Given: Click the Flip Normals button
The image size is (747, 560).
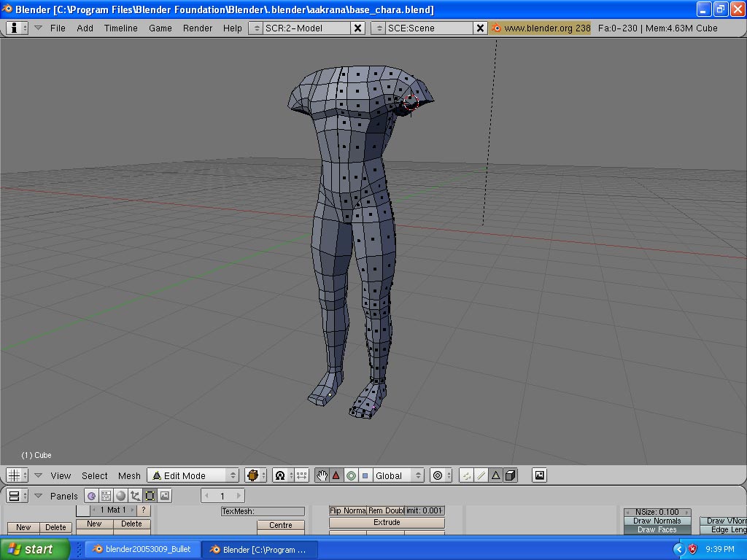Looking at the screenshot, I should pos(348,510).
